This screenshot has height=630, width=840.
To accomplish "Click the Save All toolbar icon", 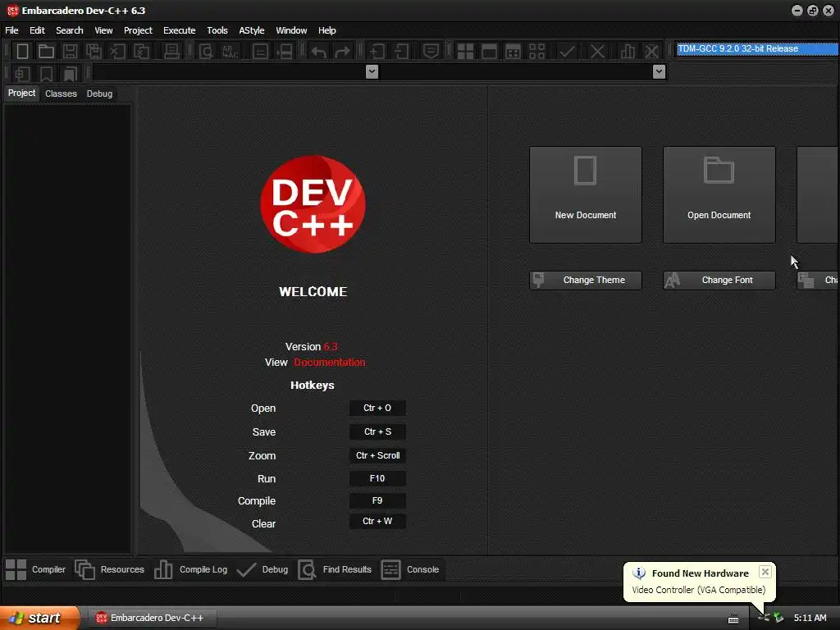I will click(x=94, y=52).
